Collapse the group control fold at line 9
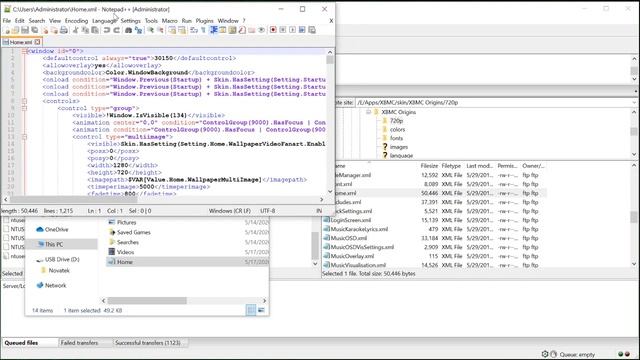Image resolution: width=640 pixels, height=360 pixels. (24, 108)
